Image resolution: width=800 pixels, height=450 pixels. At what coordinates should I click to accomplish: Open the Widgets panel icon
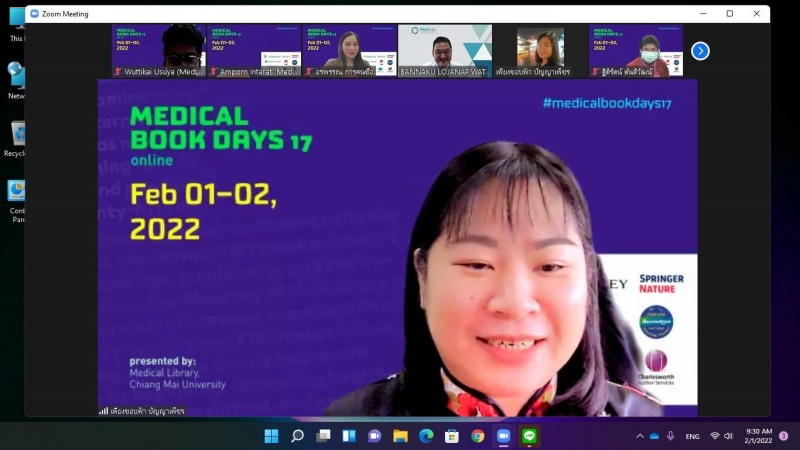(349, 436)
